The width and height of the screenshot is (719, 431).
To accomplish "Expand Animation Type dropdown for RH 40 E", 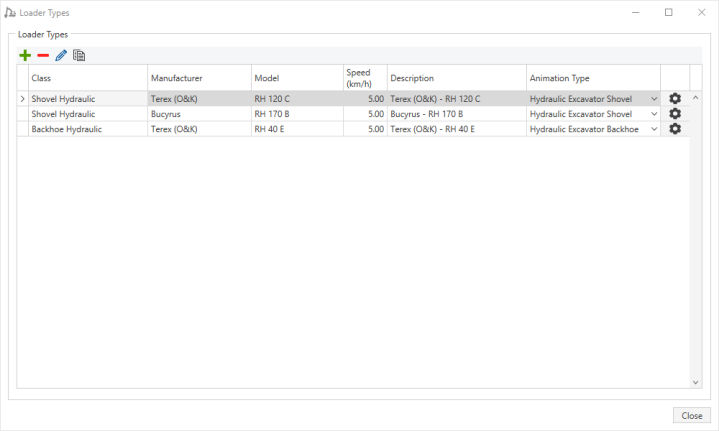I will (654, 129).
